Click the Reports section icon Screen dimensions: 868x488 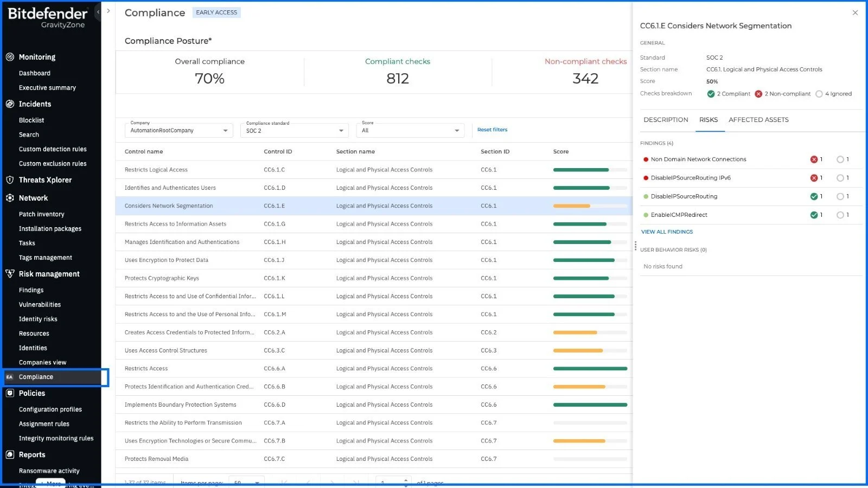(x=10, y=455)
